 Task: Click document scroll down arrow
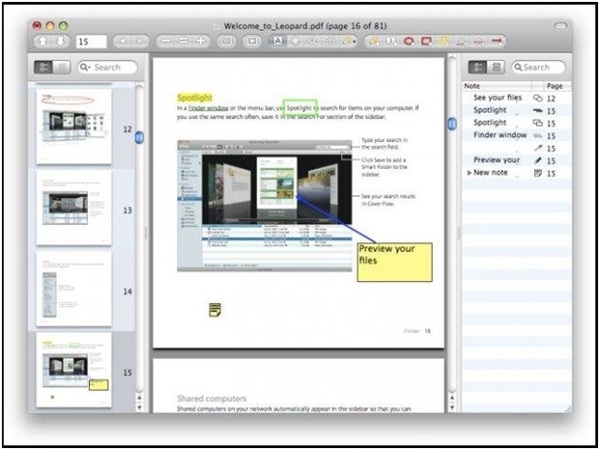[x=452, y=408]
